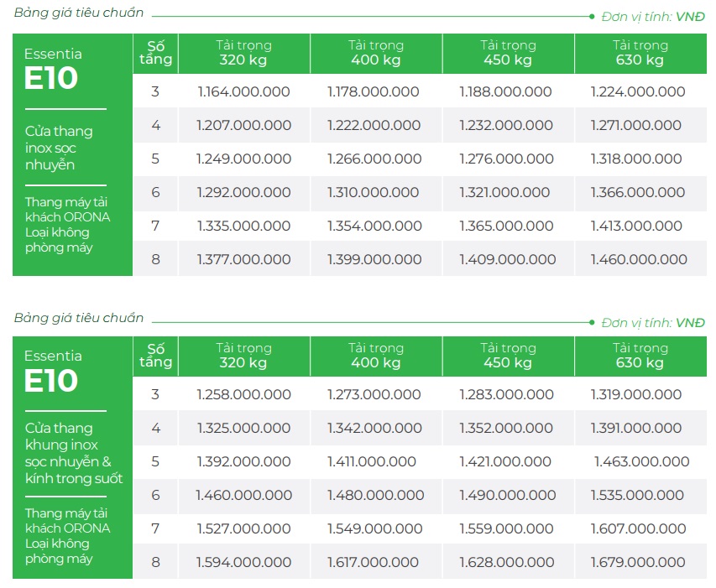Click the "Số tầng" header in the top table
This screenshot has width=716, height=588.
(x=155, y=53)
